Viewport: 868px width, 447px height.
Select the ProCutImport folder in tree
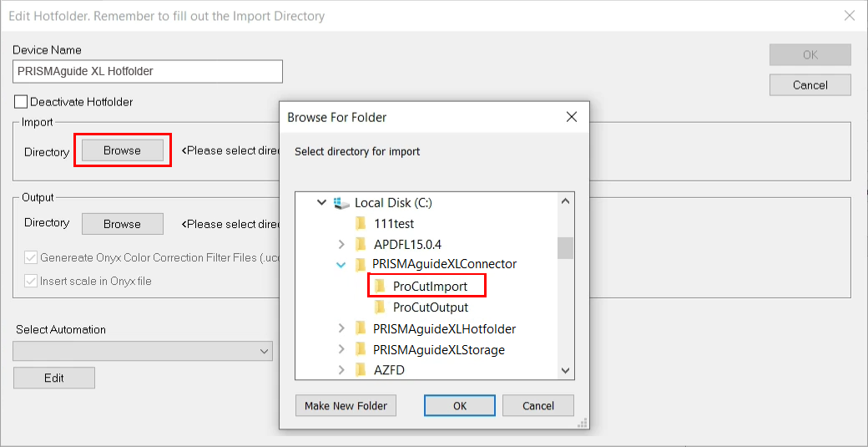[430, 286]
